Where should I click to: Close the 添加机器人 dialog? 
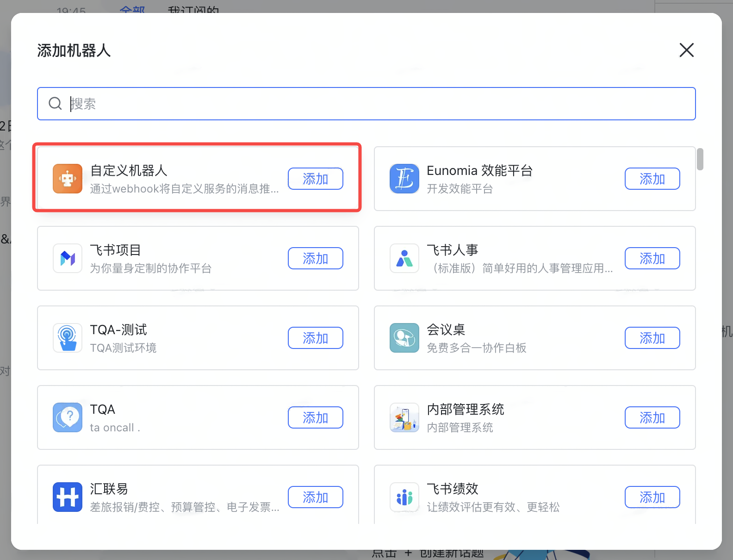687,50
